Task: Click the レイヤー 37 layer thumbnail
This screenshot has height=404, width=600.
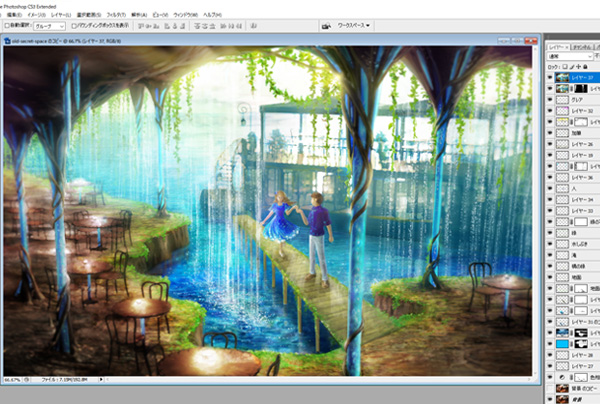Action: 562,78
